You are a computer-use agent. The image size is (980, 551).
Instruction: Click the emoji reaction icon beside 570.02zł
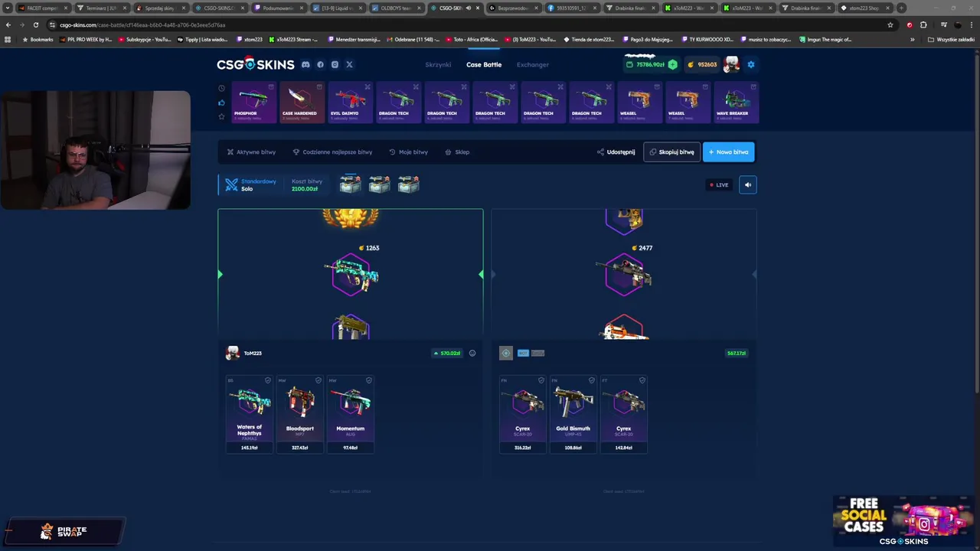472,353
